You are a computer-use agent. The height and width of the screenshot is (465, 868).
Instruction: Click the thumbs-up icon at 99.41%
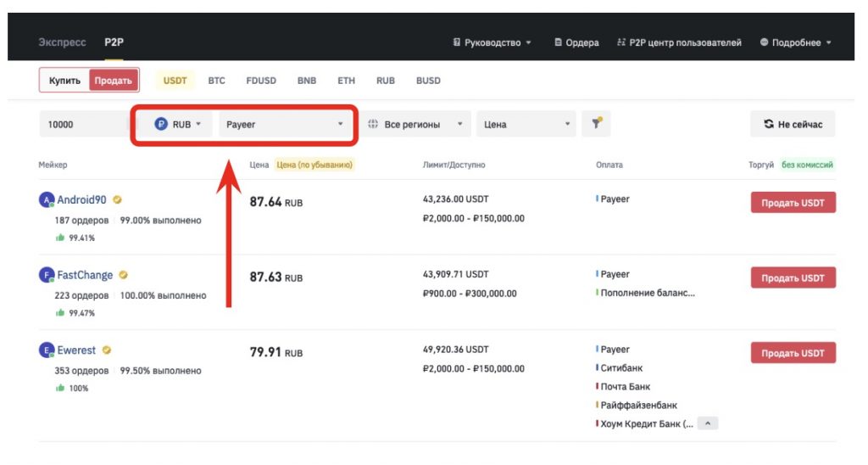[60, 238]
